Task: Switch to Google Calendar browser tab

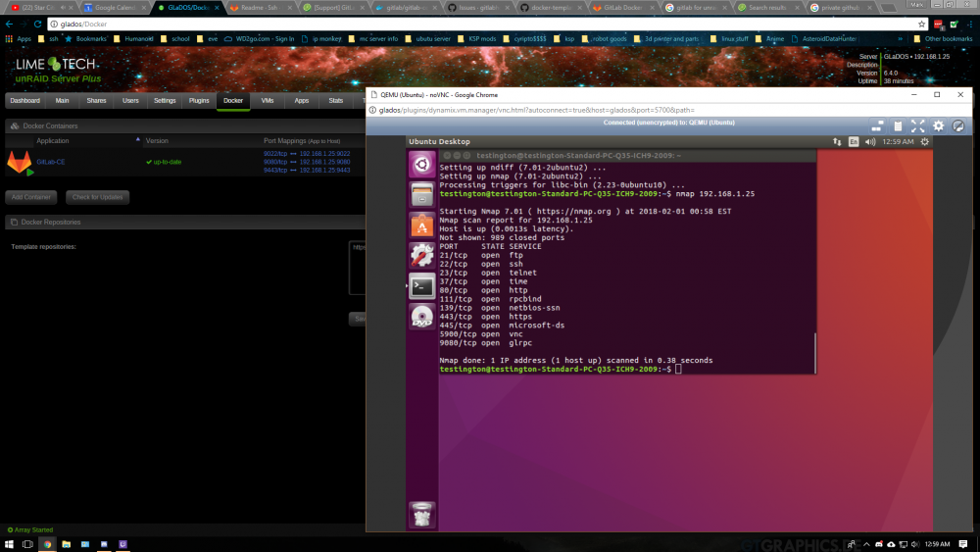Action: 113,8
